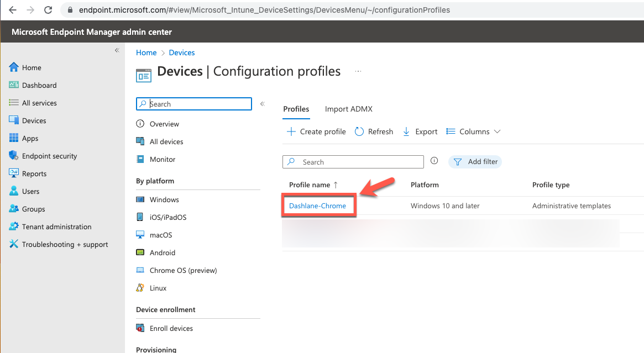Open Tenant administration
Screen dimensions: 644x353
tap(57, 226)
